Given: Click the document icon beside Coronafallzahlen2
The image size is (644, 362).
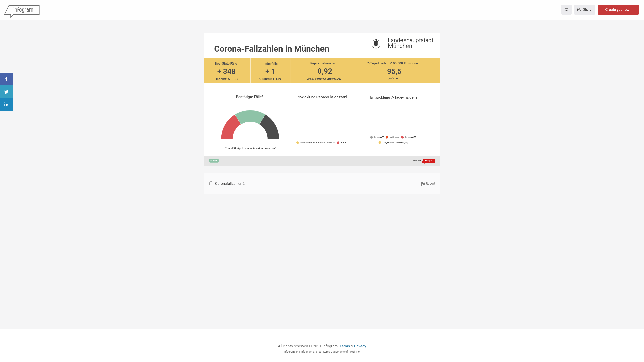Looking at the screenshot, I should [211, 183].
